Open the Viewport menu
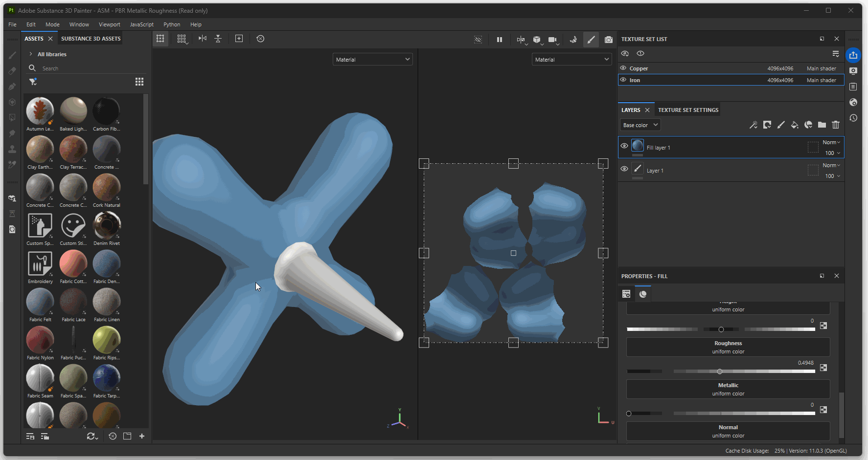Screen dimensions: 868x460 click(109, 24)
